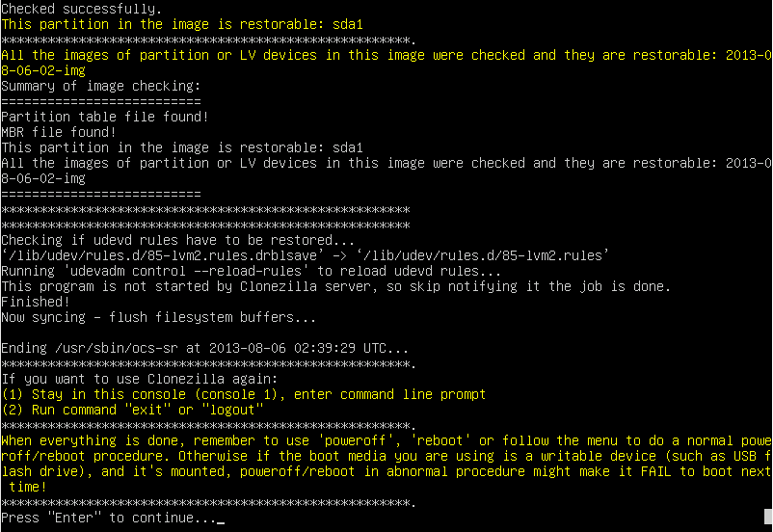Click 'Now syncing - flush filesystem buffers...' line
Viewport: 773px width, 532px height.
[x=158, y=317]
